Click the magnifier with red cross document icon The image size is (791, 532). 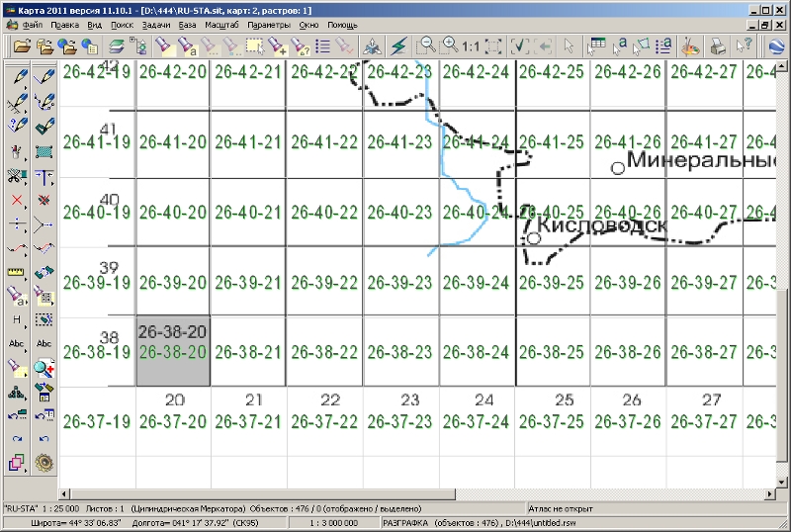click(x=44, y=369)
